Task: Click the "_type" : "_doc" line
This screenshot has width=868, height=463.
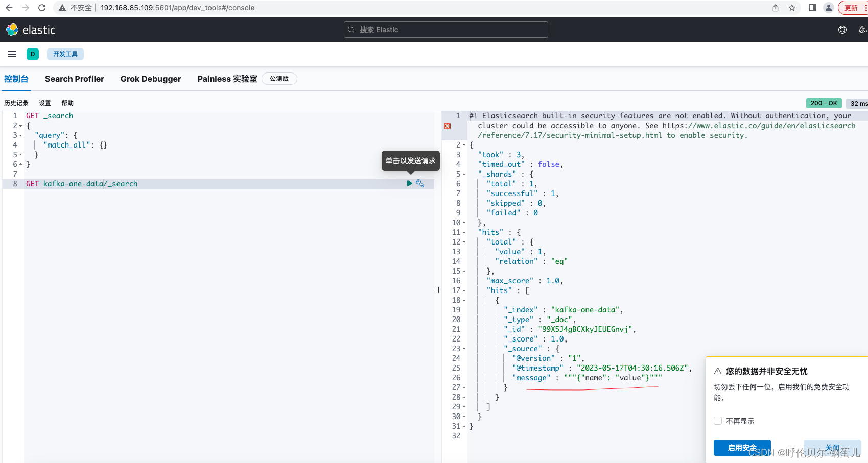Action: [x=539, y=320]
